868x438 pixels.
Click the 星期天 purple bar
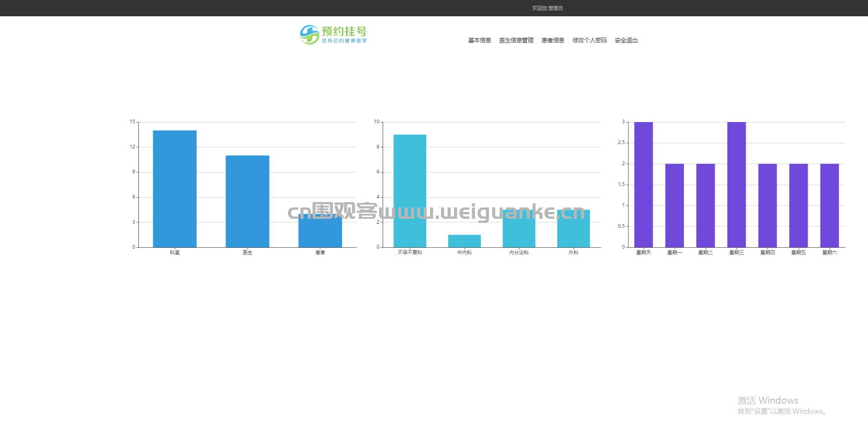point(644,184)
